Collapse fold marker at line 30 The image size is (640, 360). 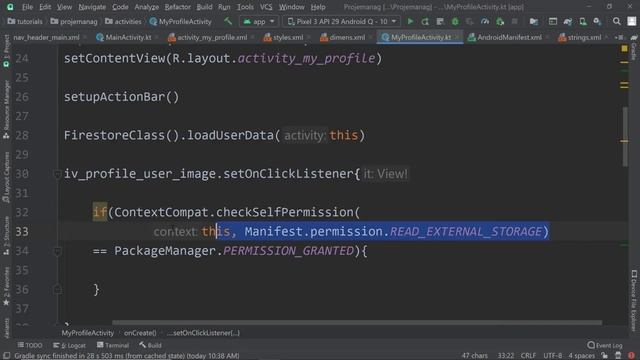click(x=57, y=174)
